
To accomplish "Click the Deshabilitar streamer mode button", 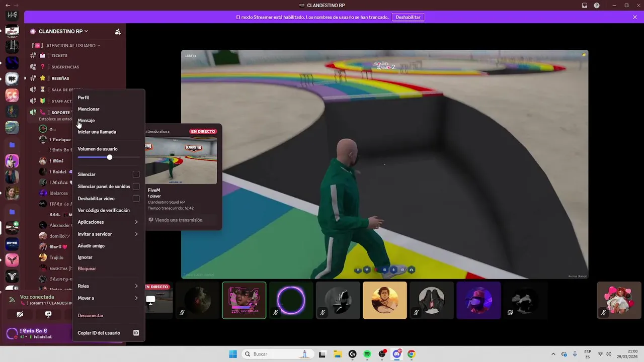I will pos(408,17).
